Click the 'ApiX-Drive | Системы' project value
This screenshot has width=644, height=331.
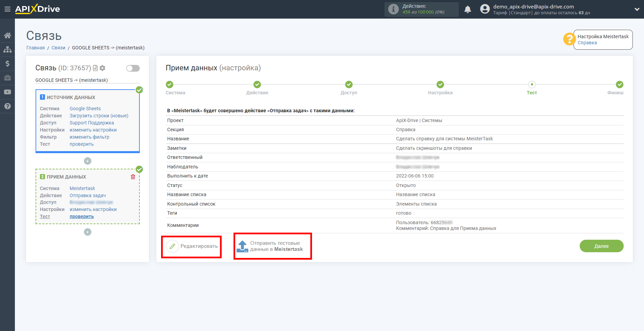pyautogui.click(x=419, y=120)
